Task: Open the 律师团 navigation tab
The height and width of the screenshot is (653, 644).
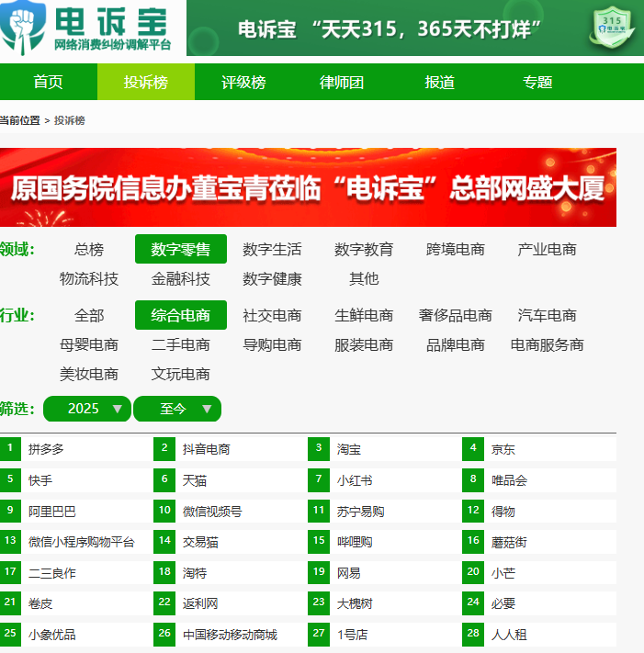Action: (342, 82)
